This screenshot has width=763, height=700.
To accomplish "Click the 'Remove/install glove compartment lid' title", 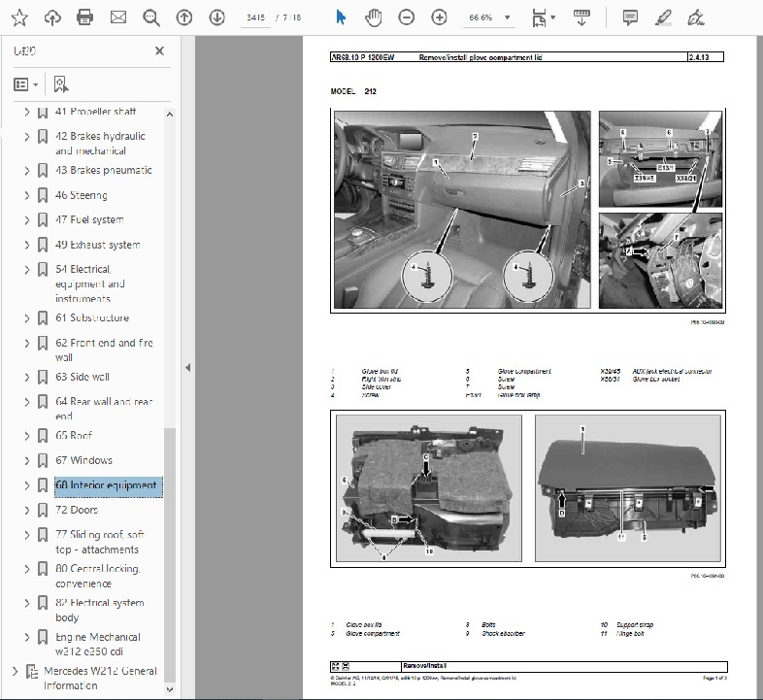I will coord(481,57).
